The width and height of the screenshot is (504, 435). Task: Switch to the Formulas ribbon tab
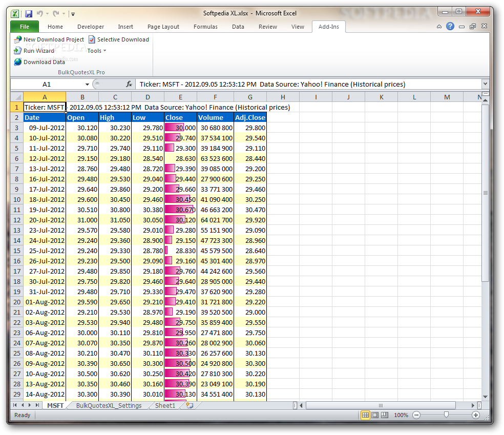(205, 27)
